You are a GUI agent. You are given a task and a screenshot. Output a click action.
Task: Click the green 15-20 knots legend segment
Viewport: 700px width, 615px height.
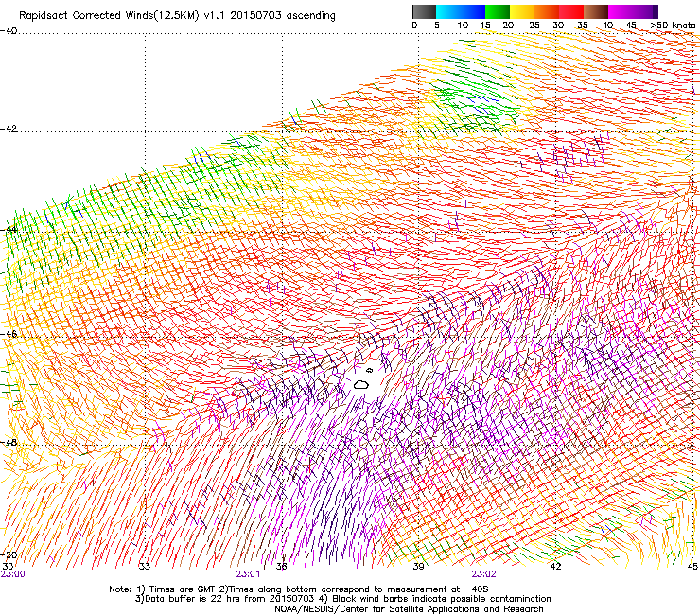pos(498,11)
